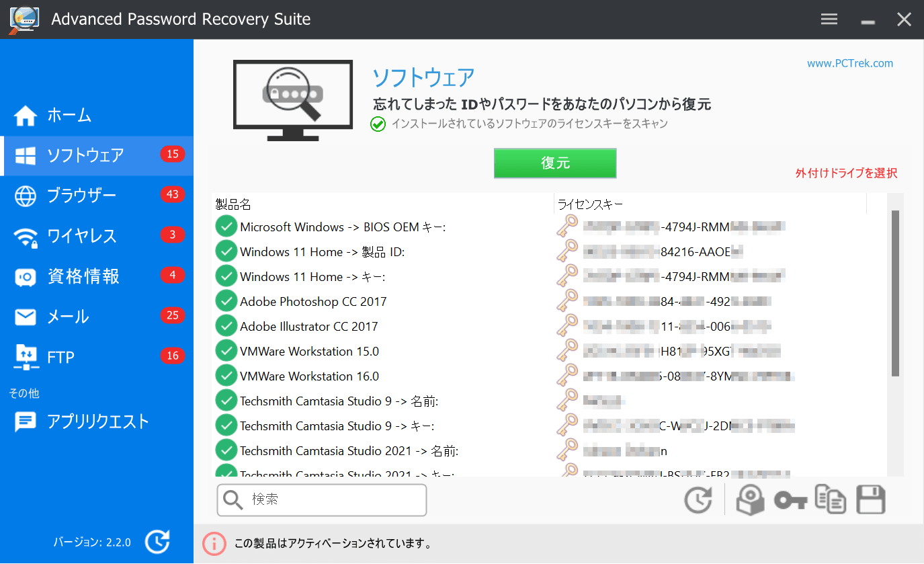Click the バージョン: 2.2.0 text
Viewport: 924px width, 564px height.
92,542
